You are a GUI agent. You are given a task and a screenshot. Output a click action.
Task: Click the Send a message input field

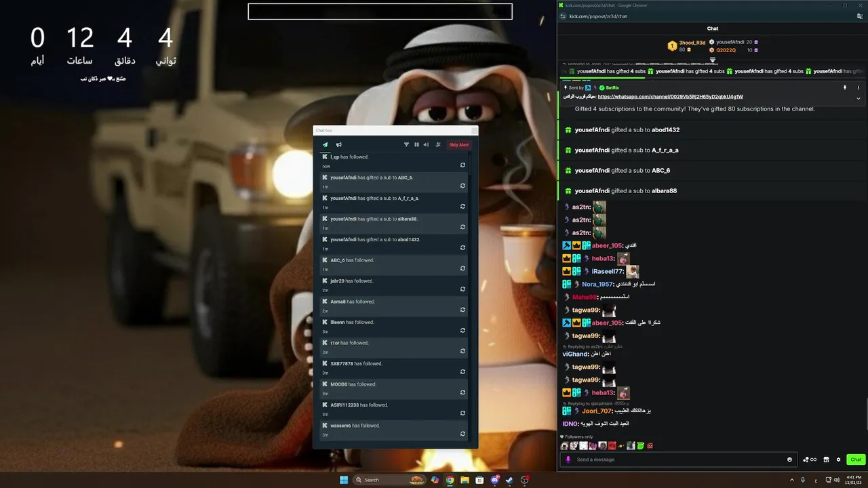678,460
